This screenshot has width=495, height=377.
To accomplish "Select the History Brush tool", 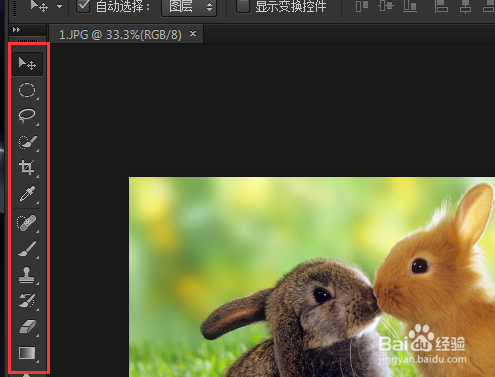I will (27, 301).
